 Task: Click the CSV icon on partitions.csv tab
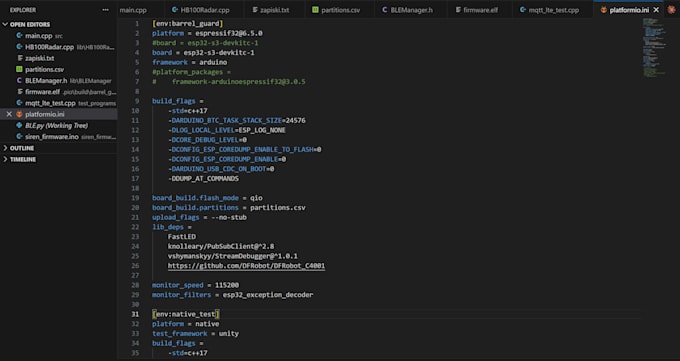coord(315,10)
